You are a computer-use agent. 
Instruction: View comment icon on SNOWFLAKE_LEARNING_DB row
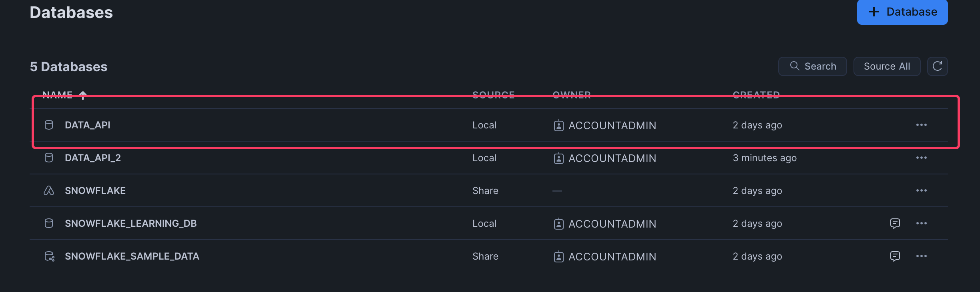coord(895,224)
